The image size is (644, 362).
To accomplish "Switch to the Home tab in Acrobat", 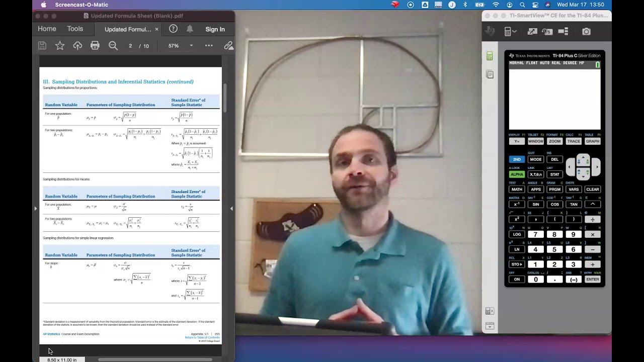I will [x=47, y=29].
